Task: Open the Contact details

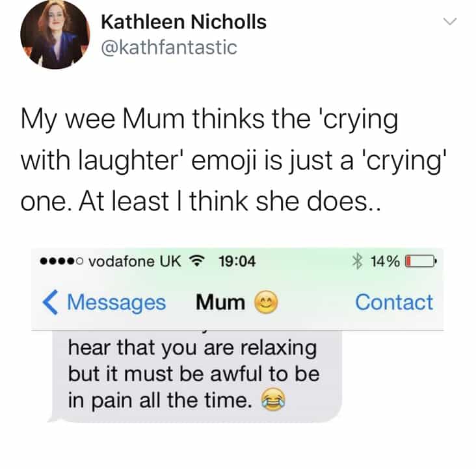Action: coord(394,302)
